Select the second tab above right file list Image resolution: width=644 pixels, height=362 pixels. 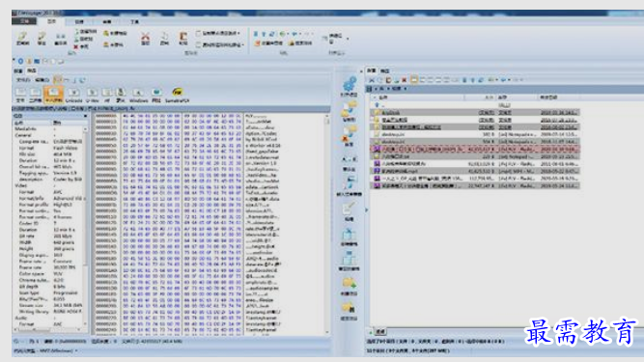tap(384, 70)
